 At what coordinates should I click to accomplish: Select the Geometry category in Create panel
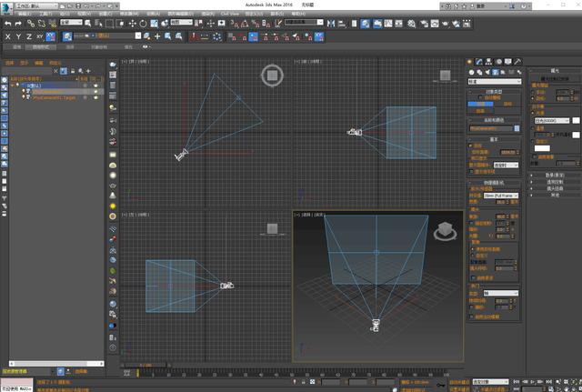pos(471,73)
